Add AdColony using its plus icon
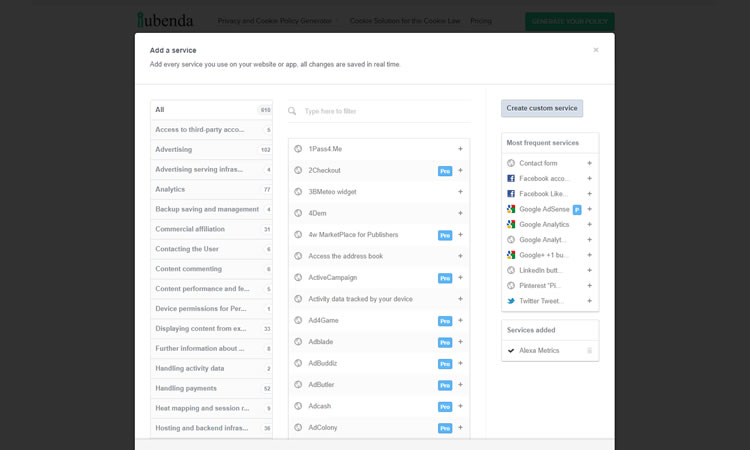Viewport: 750px width, 450px height. [460, 428]
